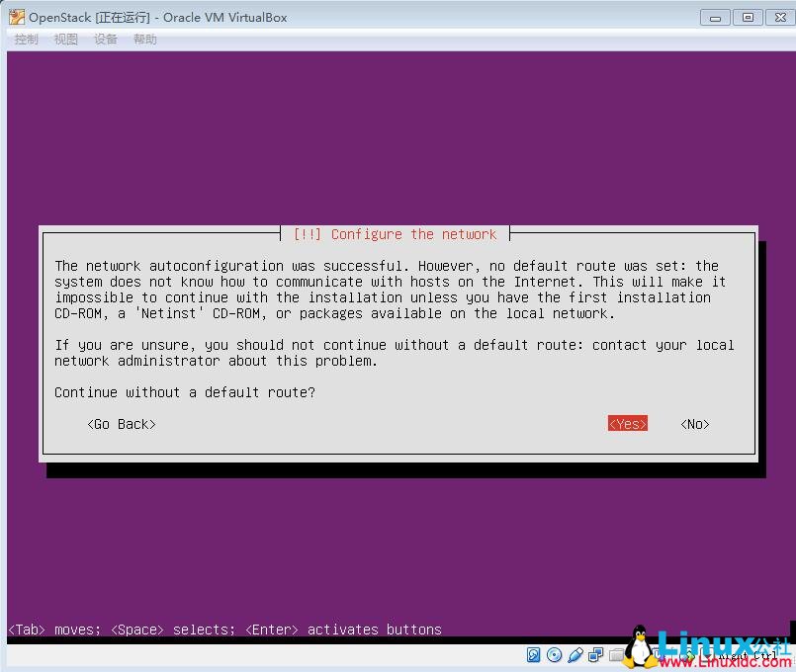Activate the Go Back button

[121, 423]
